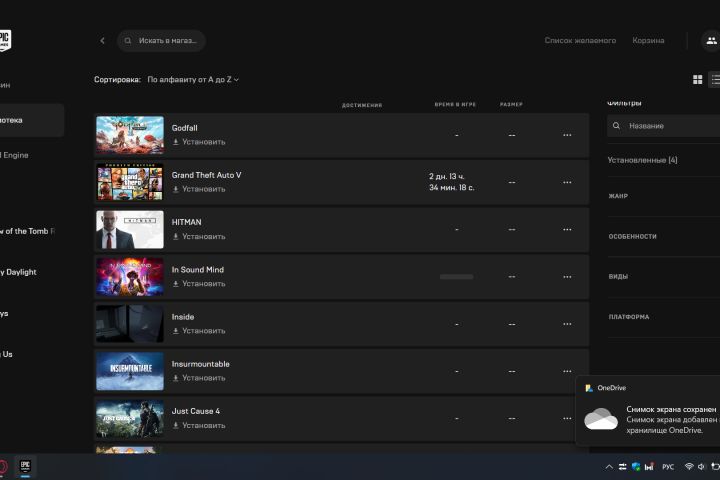720x480 pixels.
Task: Click the Insurmountable cover thumbnail
Action: 130,371
